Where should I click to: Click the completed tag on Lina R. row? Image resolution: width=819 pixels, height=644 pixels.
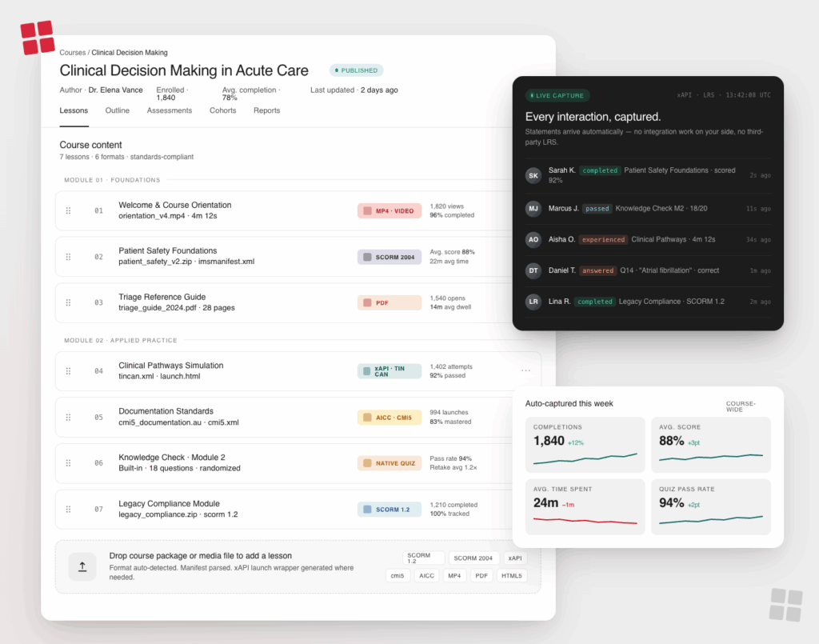[x=594, y=302]
